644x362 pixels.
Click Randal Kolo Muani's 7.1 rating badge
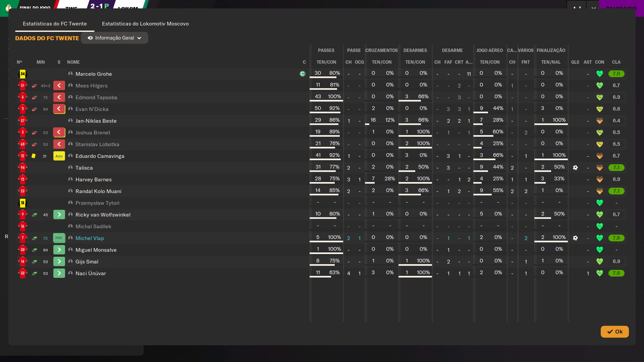(x=616, y=191)
